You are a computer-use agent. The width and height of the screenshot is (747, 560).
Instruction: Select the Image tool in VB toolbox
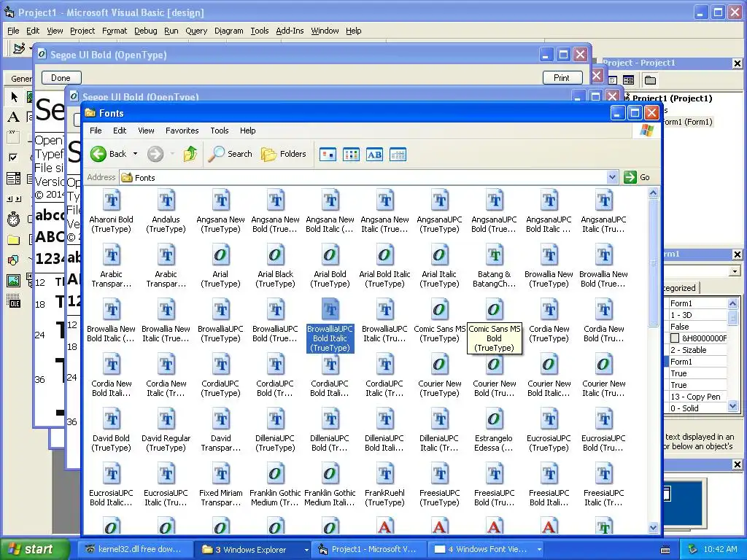click(14, 281)
